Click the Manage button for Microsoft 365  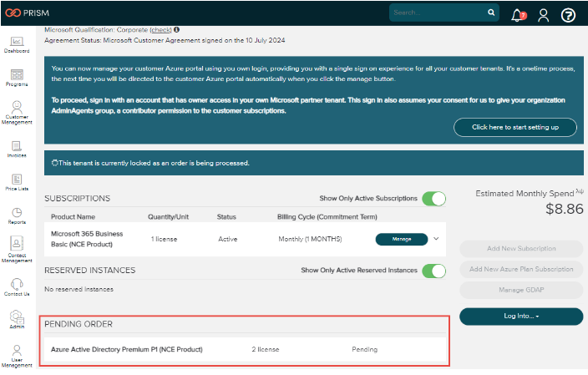(402, 239)
